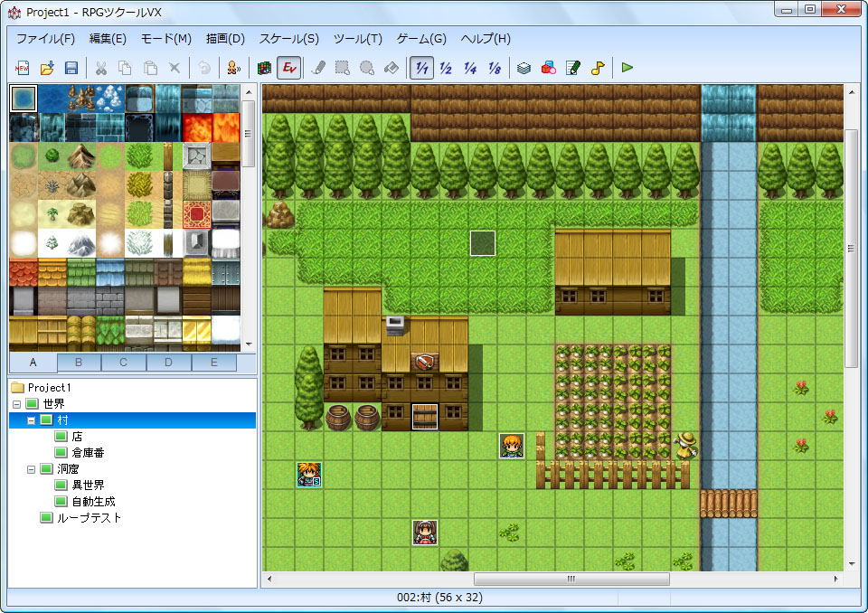Switch to event editing mode (Ev)

pyautogui.click(x=288, y=67)
